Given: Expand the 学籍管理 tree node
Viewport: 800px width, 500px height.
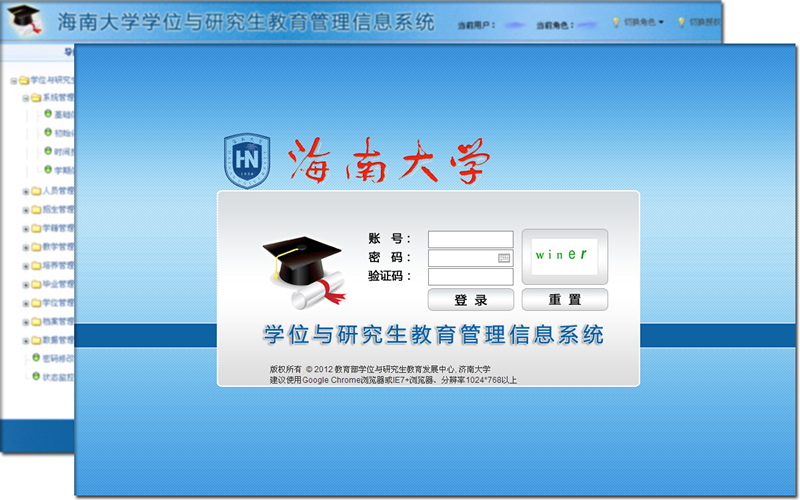Looking at the screenshot, I should [x=26, y=229].
